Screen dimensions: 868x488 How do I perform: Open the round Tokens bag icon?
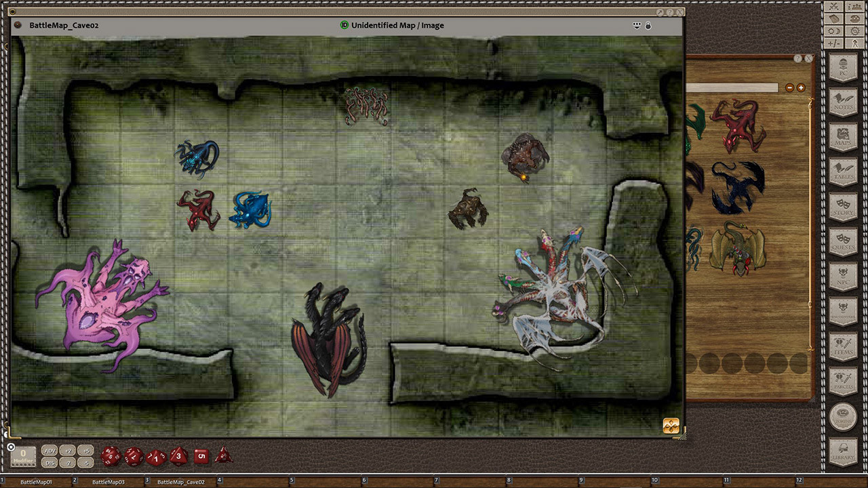pyautogui.click(x=844, y=415)
